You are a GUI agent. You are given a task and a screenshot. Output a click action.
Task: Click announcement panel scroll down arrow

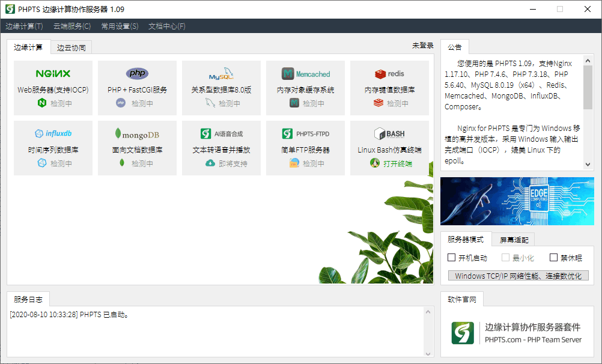pyautogui.click(x=588, y=165)
